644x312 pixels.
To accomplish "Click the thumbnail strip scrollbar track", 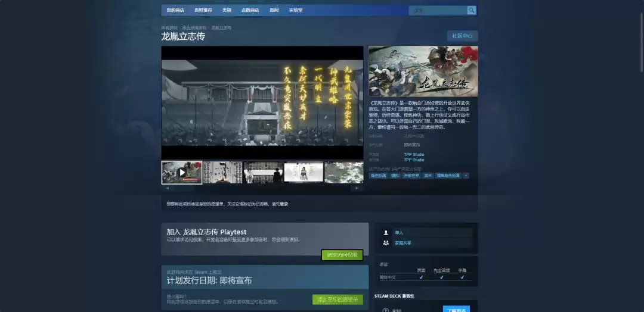I will (262, 188).
